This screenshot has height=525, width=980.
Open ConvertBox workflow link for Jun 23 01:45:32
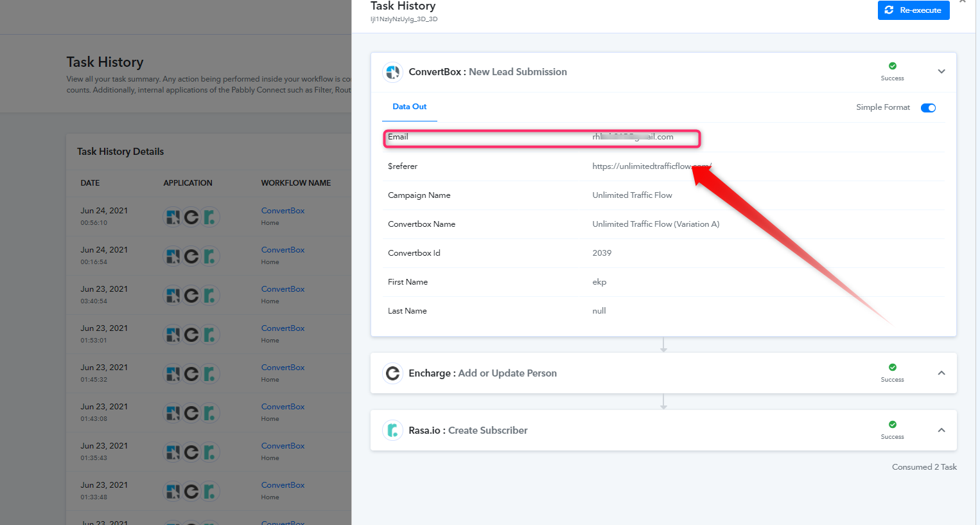pyautogui.click(x=283, y=368)
